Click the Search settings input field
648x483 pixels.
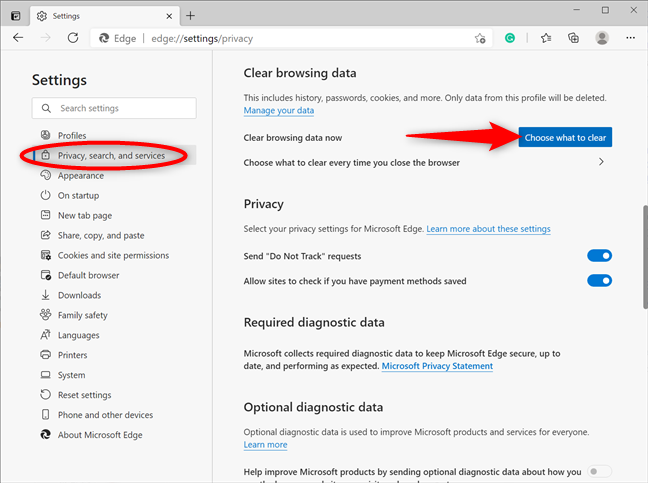tap(114, 108)
